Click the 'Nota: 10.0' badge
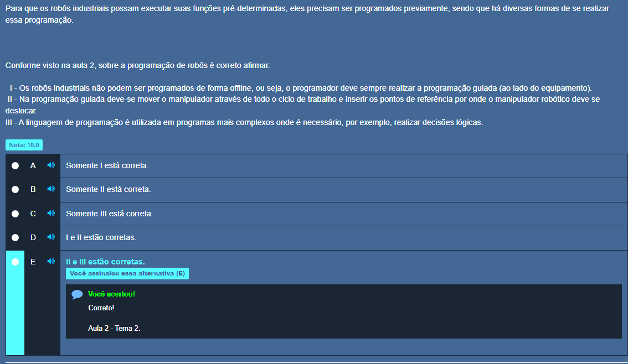The width and height of the screenshot is (628, 364). [24, 145]
